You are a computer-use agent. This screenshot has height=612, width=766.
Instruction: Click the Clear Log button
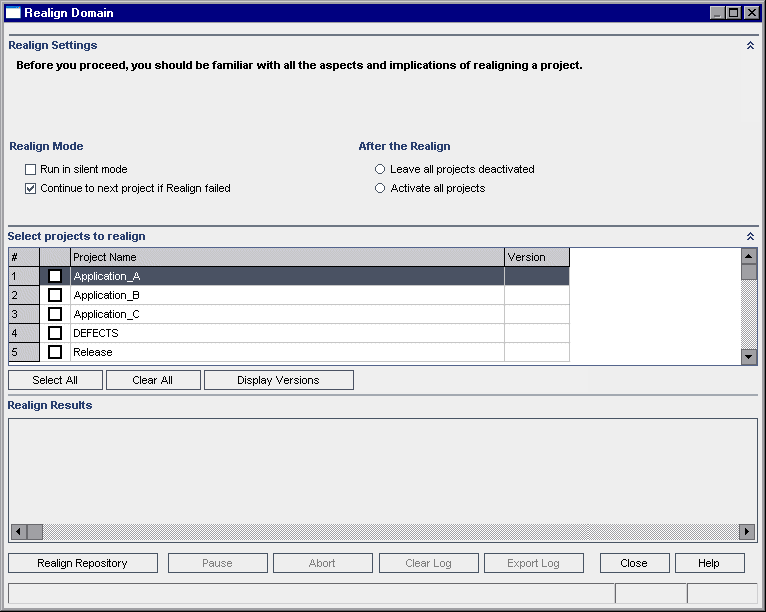428,563
